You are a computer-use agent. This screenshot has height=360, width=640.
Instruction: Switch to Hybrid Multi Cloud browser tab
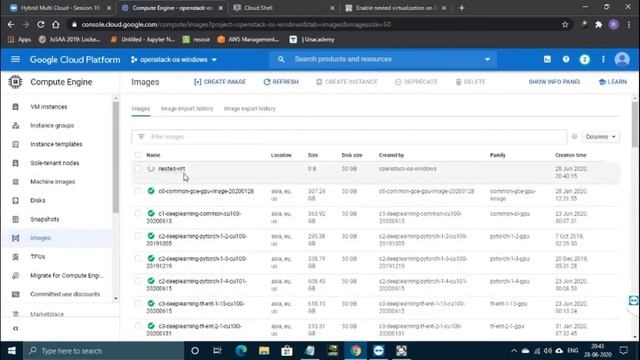pos(60,8)
